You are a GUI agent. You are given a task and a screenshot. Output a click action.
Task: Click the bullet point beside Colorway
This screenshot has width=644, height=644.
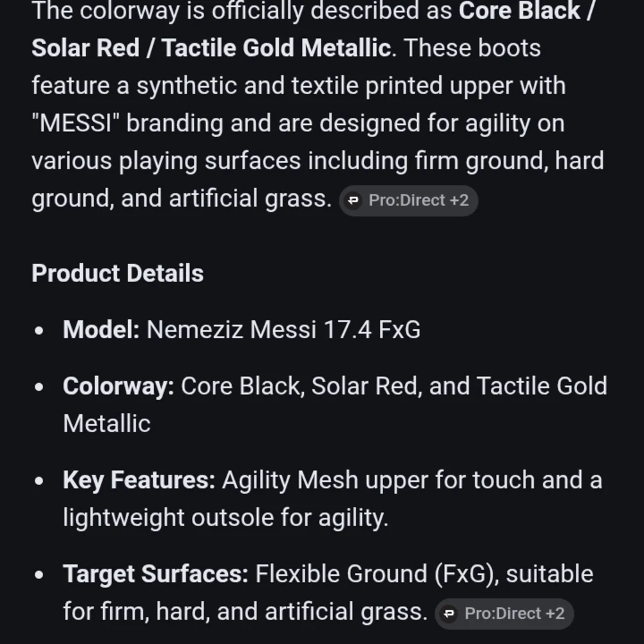[x=40, y=387]
